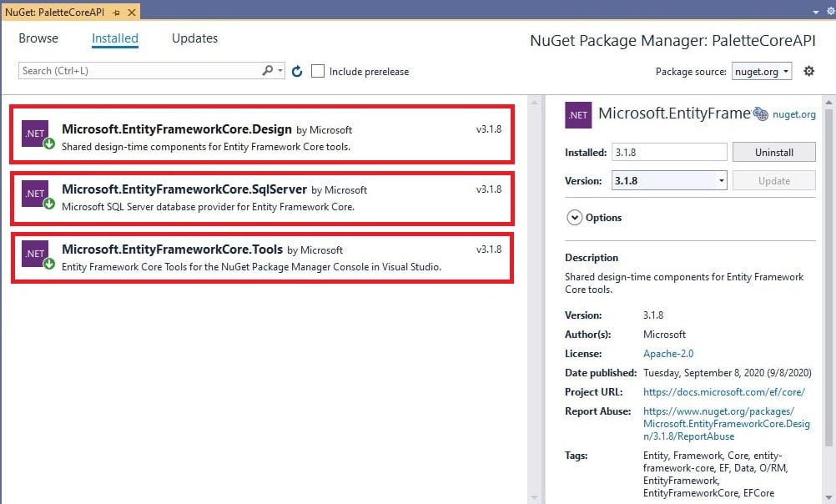Click the Update button

[773, 181]
